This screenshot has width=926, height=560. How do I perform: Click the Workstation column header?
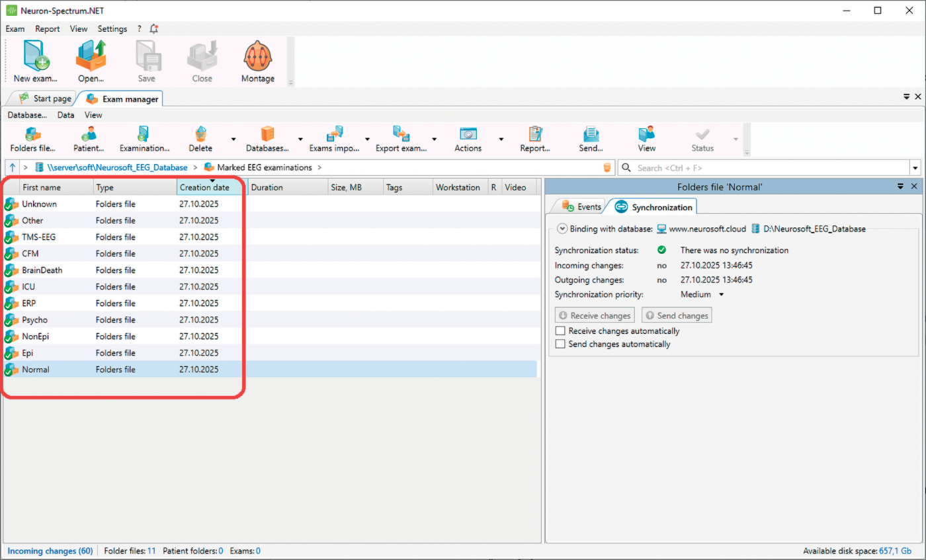click(460, 187)
